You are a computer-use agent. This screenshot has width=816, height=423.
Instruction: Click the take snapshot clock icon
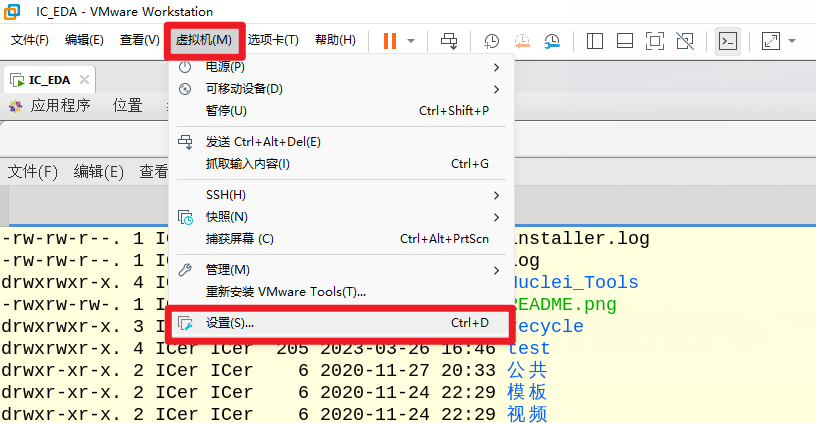pyautogui.click(x=491, y=41)
